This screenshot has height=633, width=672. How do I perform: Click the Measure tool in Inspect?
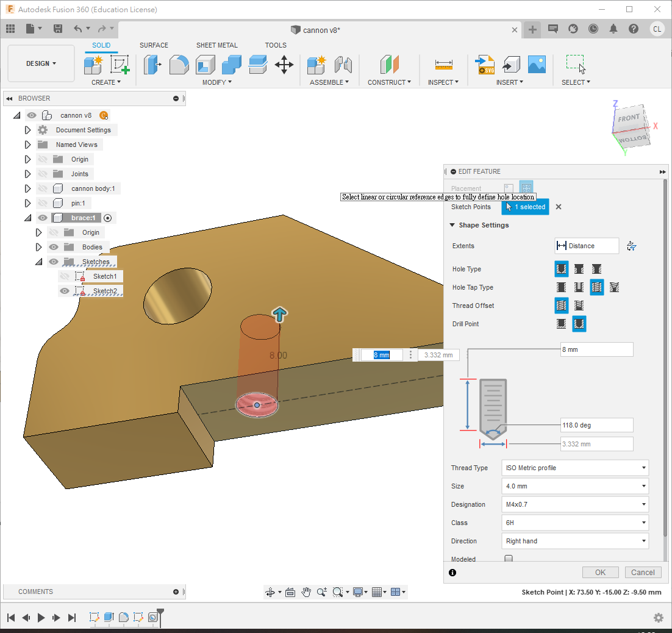[443, 65]
